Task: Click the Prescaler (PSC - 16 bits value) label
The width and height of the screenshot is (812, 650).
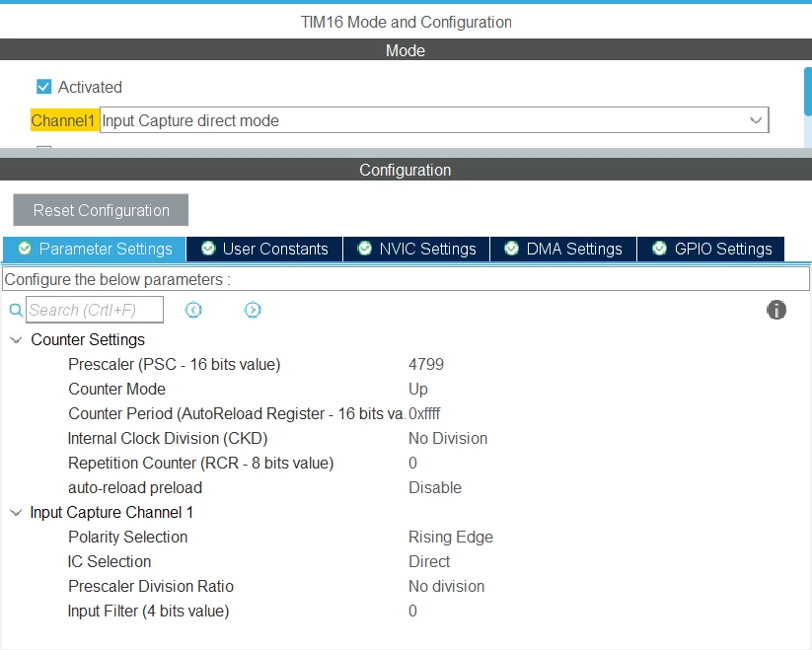Action: 175,364
